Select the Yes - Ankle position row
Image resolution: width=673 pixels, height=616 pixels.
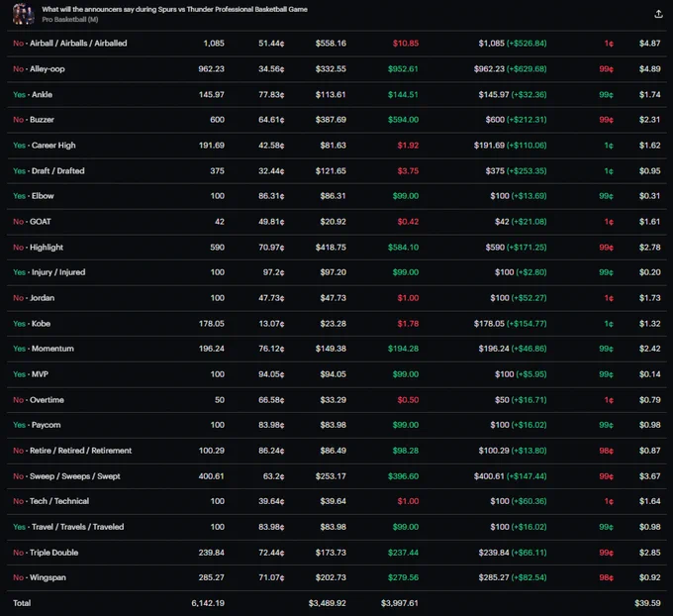point(336,94)
